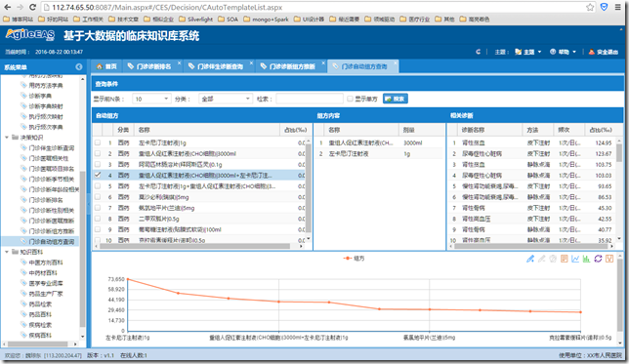Image resolution: width=629 pixels, height=364 pixels.
Task: Open the chart data view icon
Action: (564, 259)
